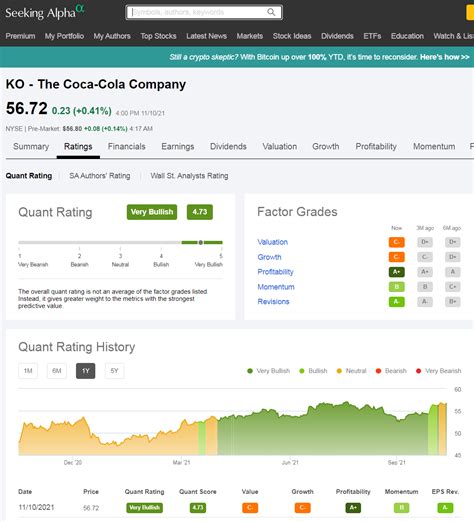474x522 pixels.
Task: Open the Growth factor grade link
Action: 269,257
